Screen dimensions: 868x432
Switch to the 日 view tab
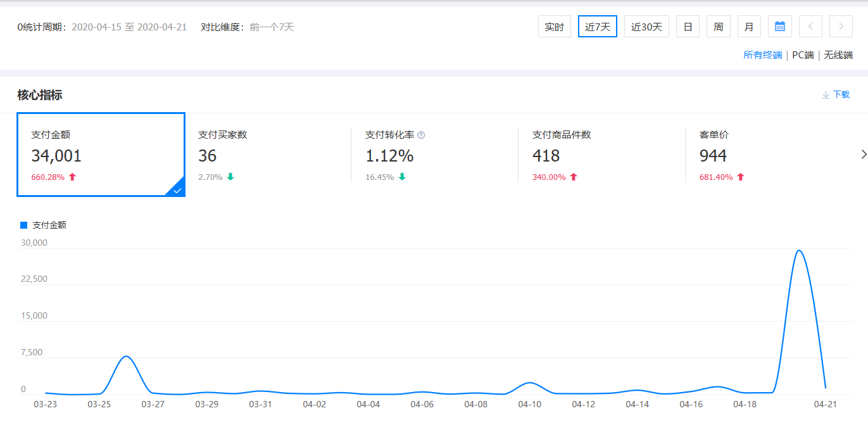(688, 26)
